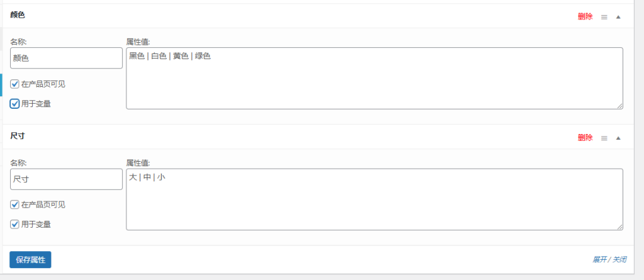Click into the 黑色 | 白色 values textarea
The height and width of the screenshot is (280, 644).
pyautogui.click(x=374, y=78)
